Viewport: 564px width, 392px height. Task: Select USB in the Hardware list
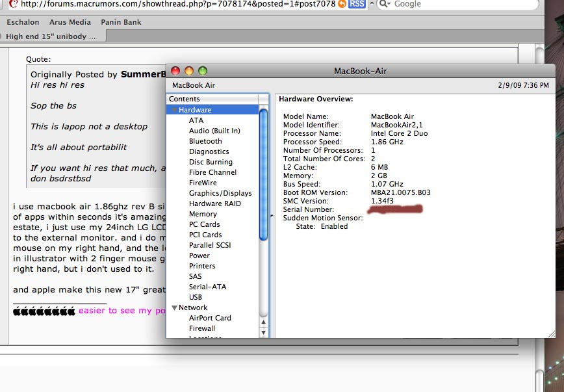[x=196, y=297]
